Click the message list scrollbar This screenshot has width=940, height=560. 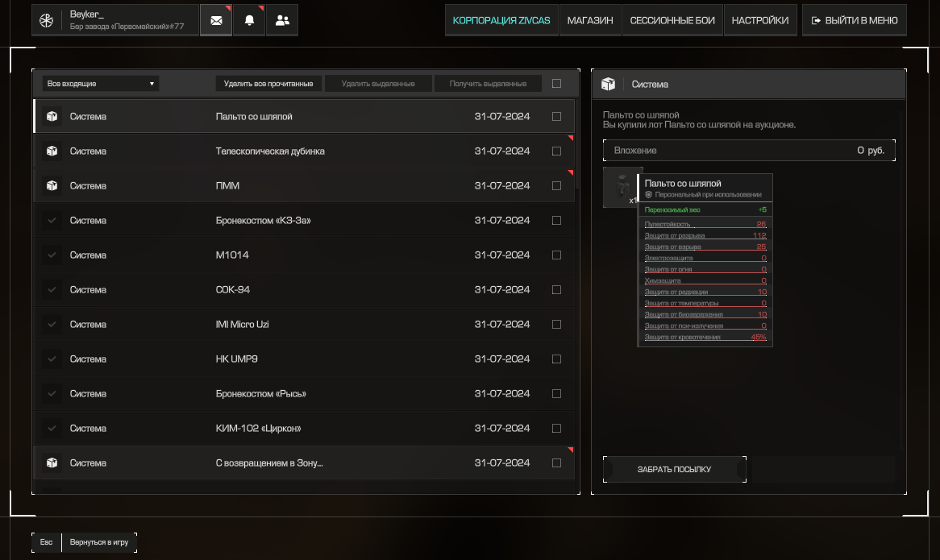[577, 145]
